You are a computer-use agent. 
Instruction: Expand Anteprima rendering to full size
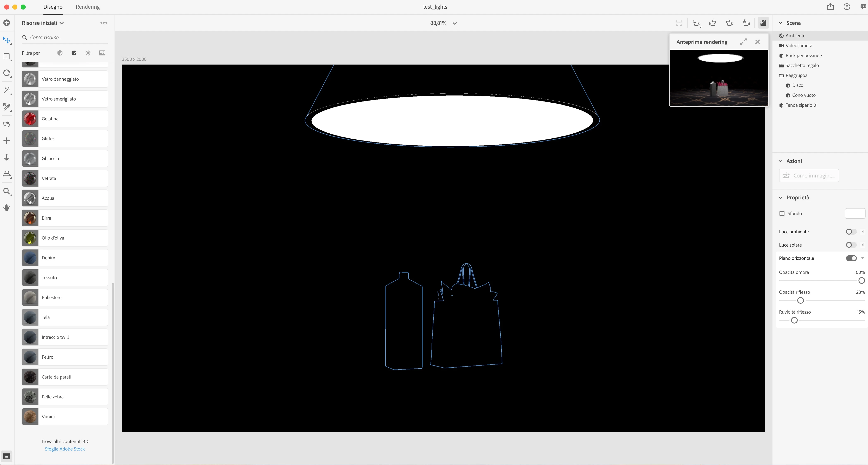point(743,42)
